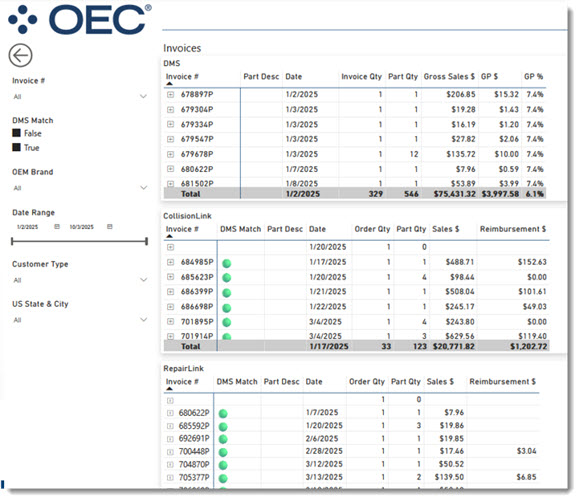Image resolution: width=580 pixels, height=501 pixels.
Task: Expand RepairLink invoice 692691P row
Action: pyautogui.click(x=170, y=439)
